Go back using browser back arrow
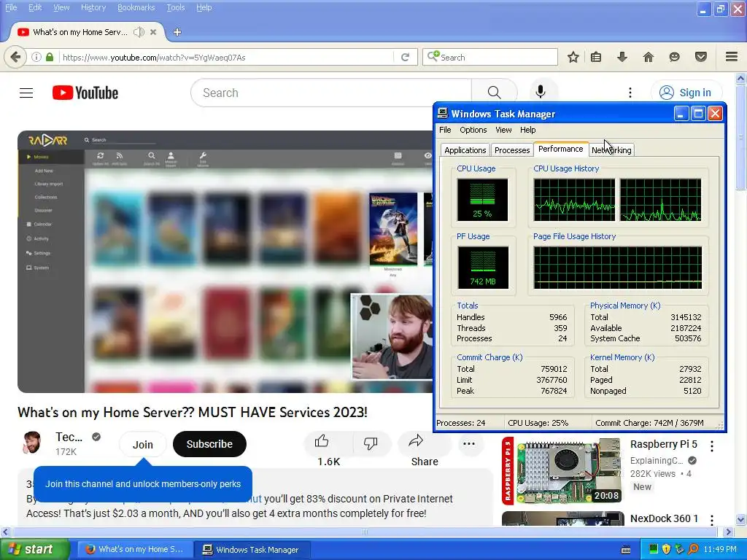747x560 pixels. tap(15, 57)
